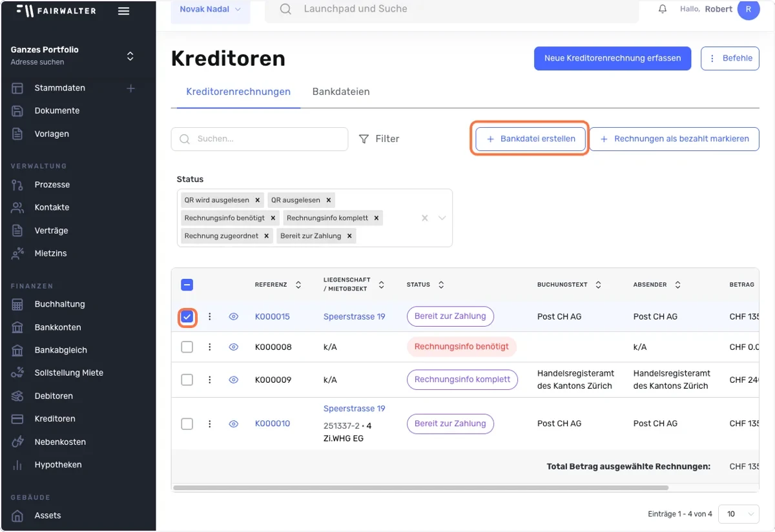The width and height of the screenshot is (775, 532).
Task: Expand the Novak Nadal account dropdown
Action: pyautogui.click(x=211, y=10)
